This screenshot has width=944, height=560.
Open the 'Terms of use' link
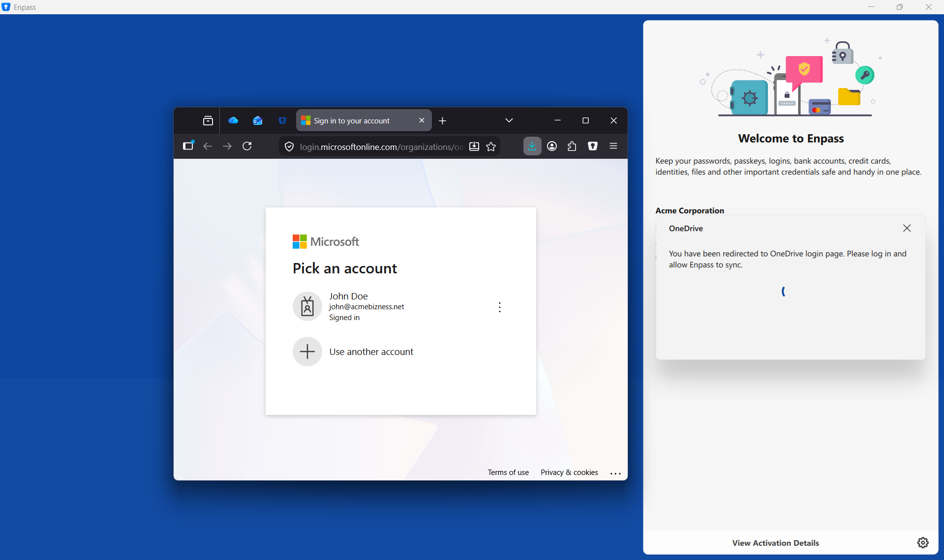(508, 472)
